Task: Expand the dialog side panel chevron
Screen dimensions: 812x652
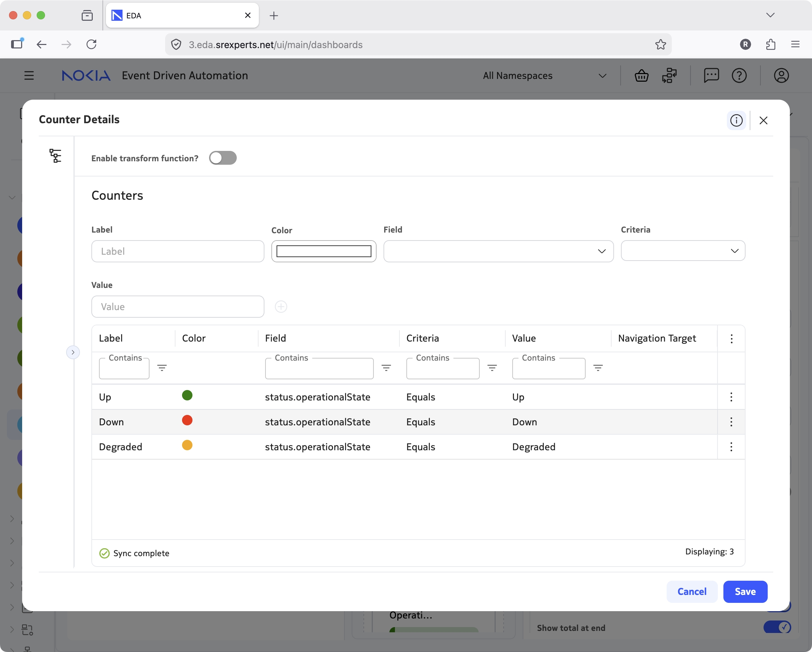Action: tap(73, 352)
